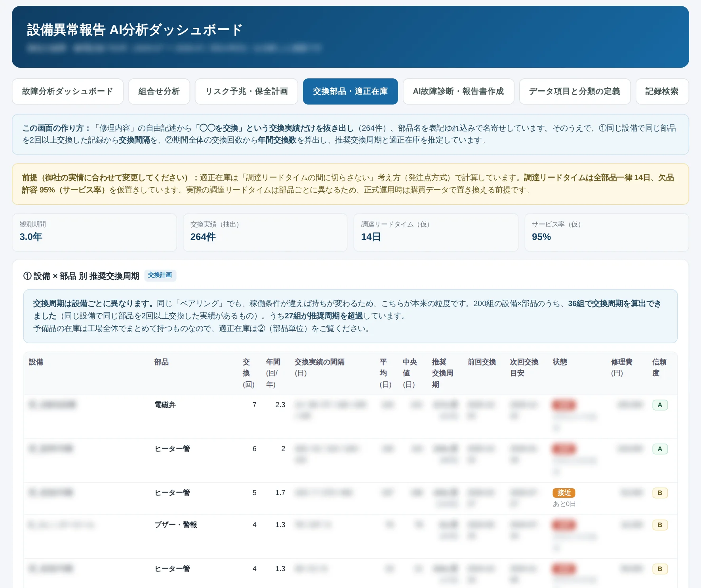Select the 交換部品・適正在庫 tab
701x588 pixels.
350,91
